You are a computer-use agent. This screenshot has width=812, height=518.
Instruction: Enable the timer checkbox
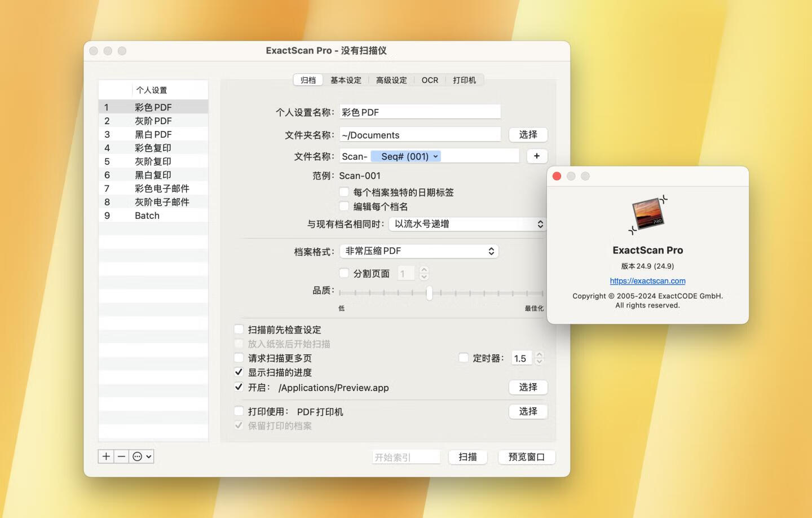click(x=464, y=358)
